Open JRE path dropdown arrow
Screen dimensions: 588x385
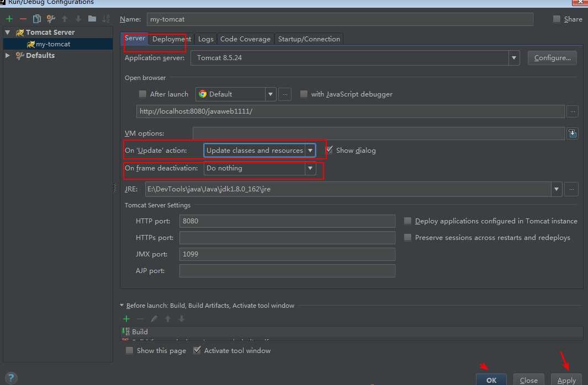[557, 189]
